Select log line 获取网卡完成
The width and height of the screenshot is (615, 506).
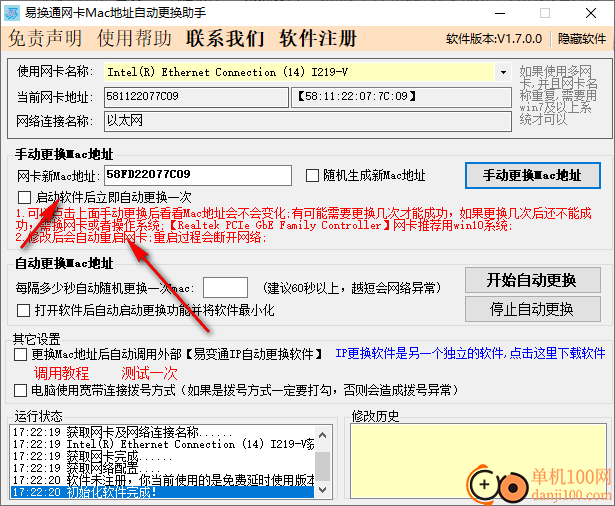162,456
